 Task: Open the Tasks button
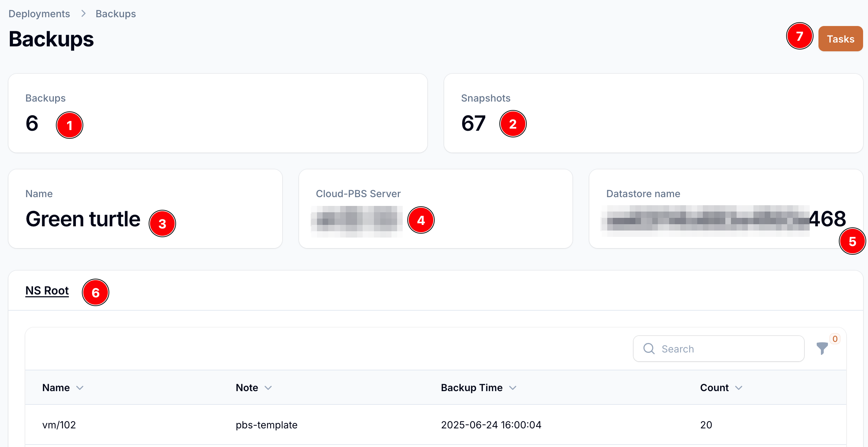(840, 39)
